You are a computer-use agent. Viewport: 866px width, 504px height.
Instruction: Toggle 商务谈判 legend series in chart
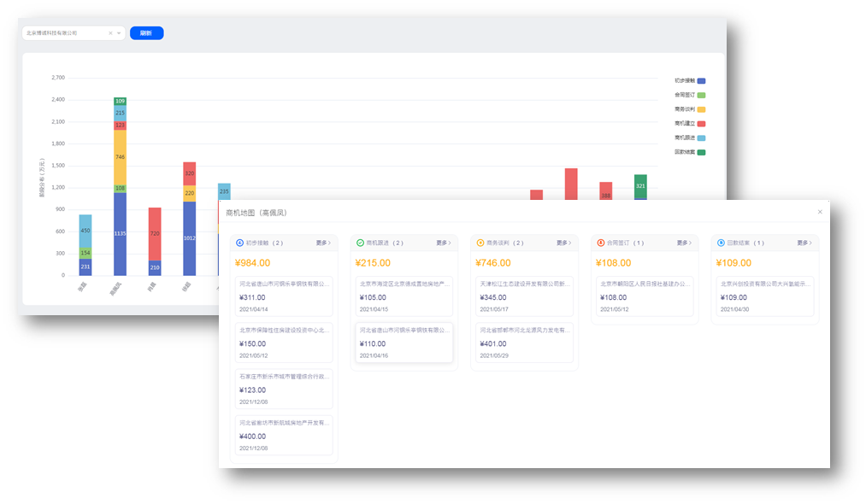701,109
